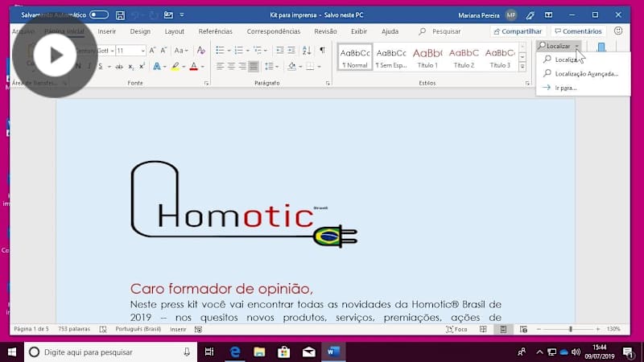Toggle Salvamento Automático switch
This screenshot has height=362, width=644.
coord(99,14)
